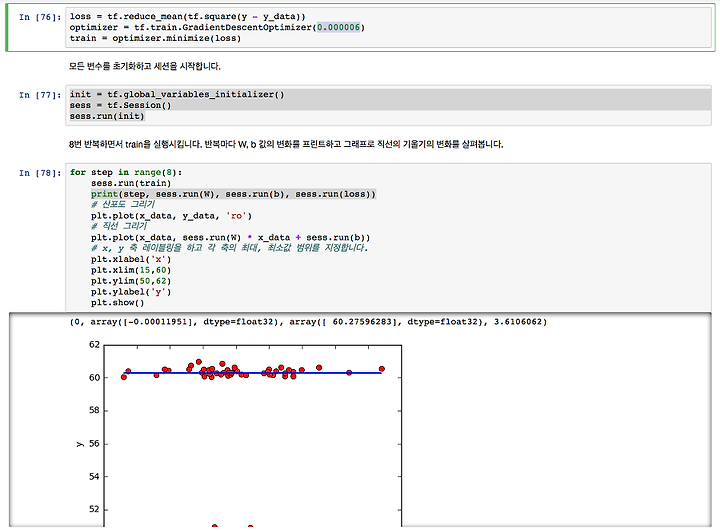
Task: Click the plt.plot sess.run(W) * x_data line
Action: [x=231, y=237]
